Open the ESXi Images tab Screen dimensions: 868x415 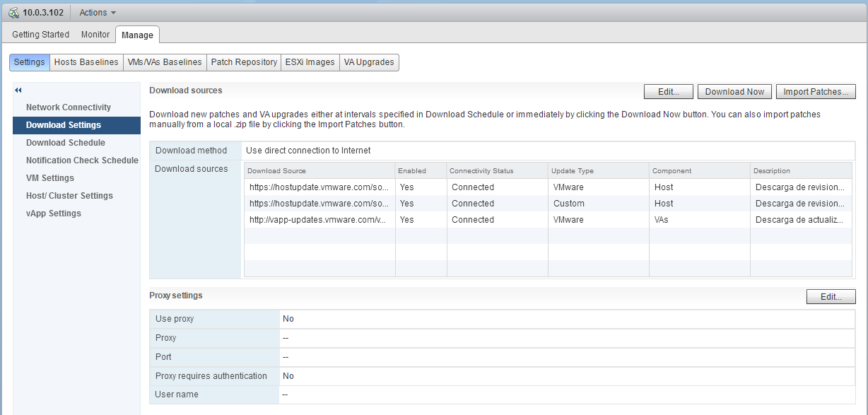click(310, 62)
